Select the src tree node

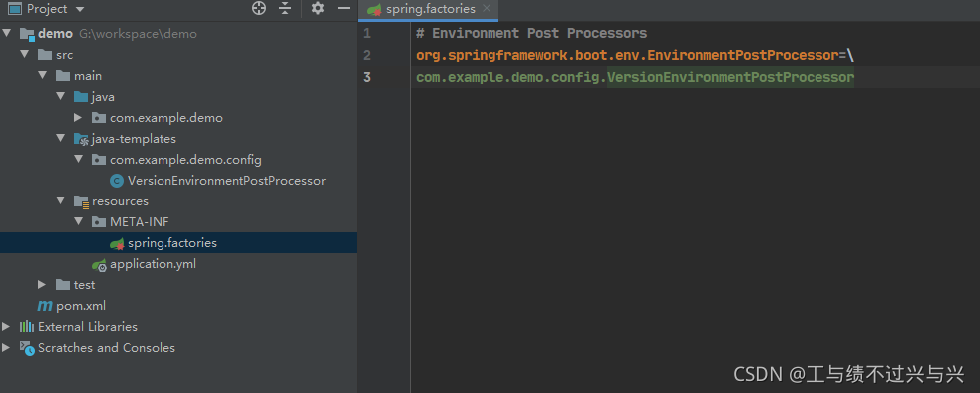click(x=65, y=55)
